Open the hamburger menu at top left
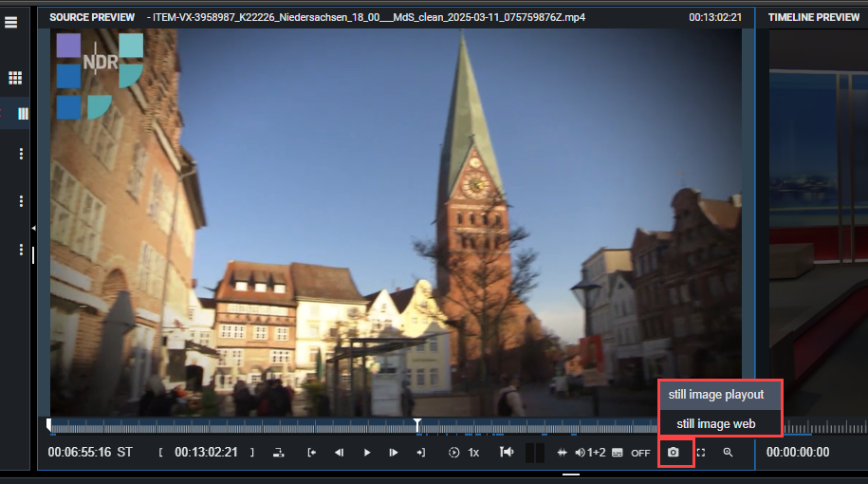Image resolution: width=868 pixels, height=484 pixels. (11, 22)
